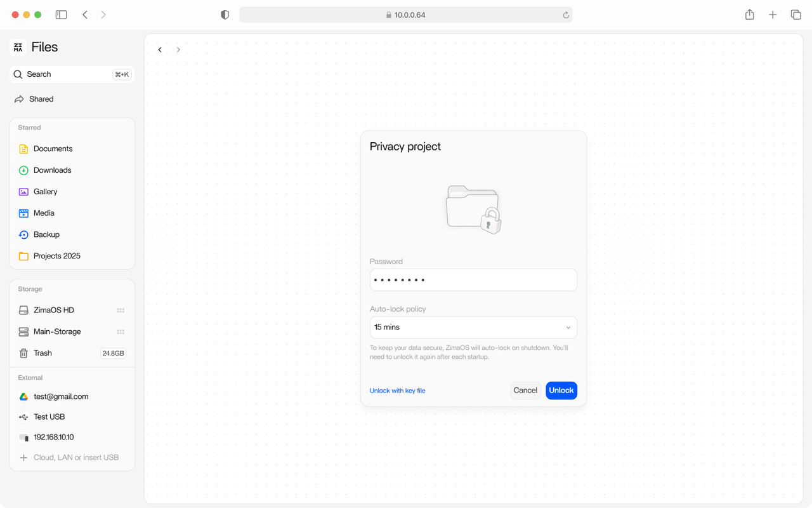
Task: Open the Media starred item
Action: (x=44, y=213)
